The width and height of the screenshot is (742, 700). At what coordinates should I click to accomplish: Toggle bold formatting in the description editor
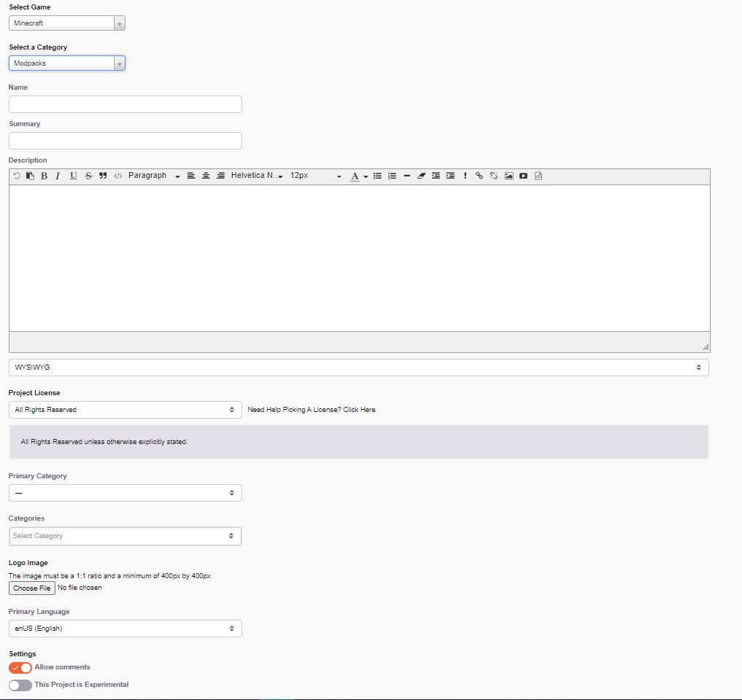coord(44,176)
